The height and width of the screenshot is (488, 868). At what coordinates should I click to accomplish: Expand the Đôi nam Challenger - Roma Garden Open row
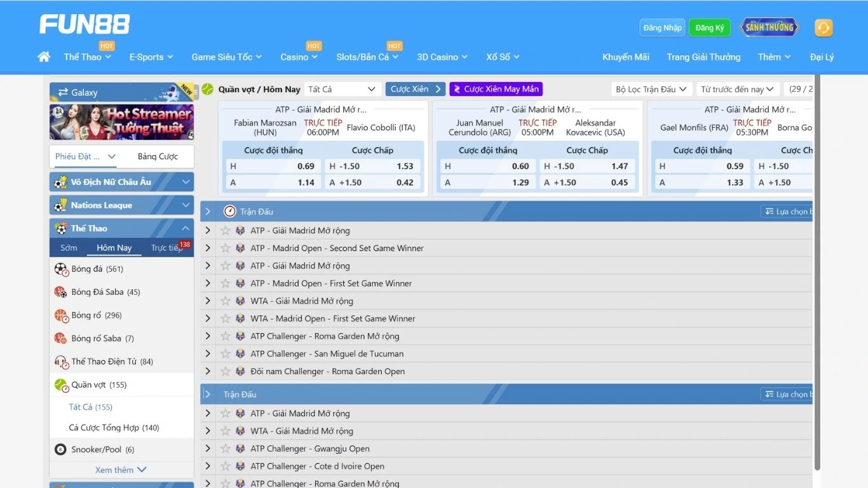pos(208,372)
